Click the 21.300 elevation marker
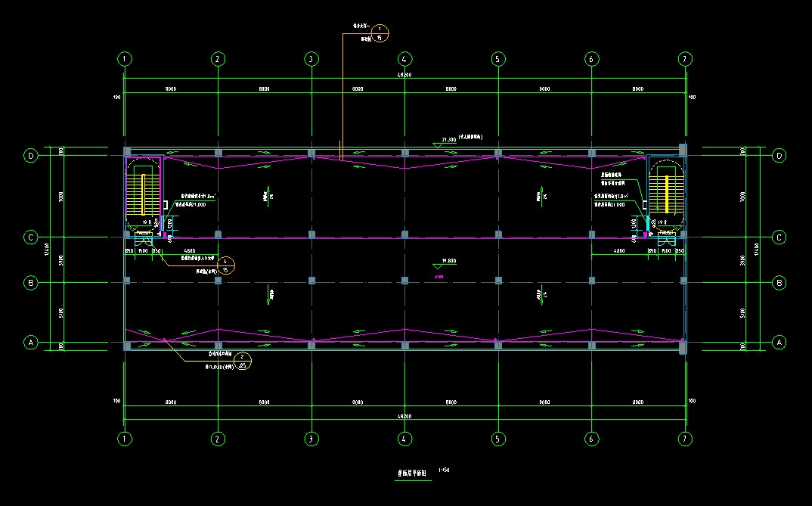Screen dimensions: 812x506 (x=448, y=141)
